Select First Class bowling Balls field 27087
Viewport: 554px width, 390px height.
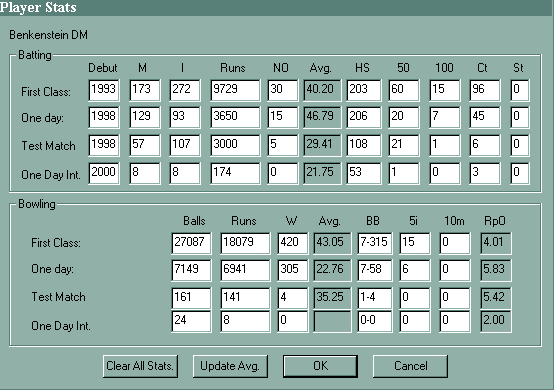pos(191,243)
